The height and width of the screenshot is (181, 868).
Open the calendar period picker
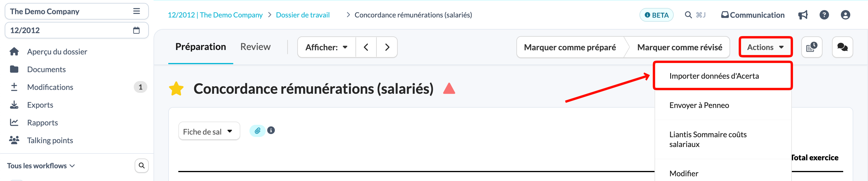coord(136,30)
